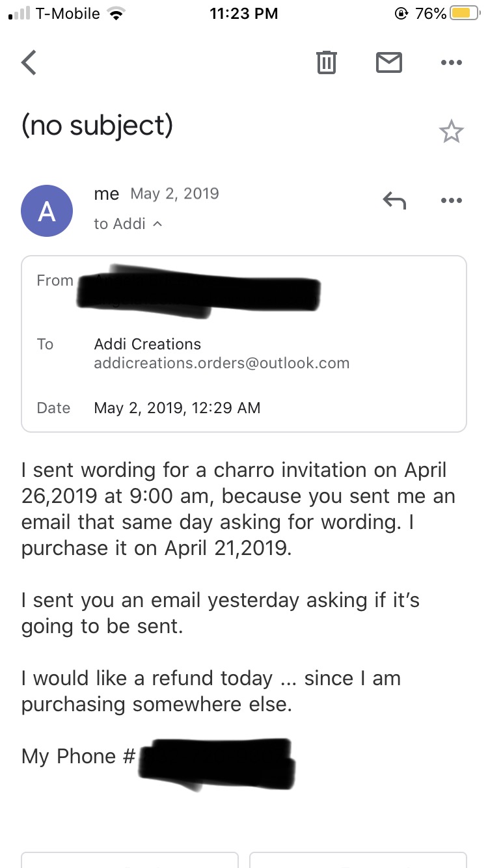Tap sender name me in header
Viewport: 488px width, 868px height.
(107, 194)
